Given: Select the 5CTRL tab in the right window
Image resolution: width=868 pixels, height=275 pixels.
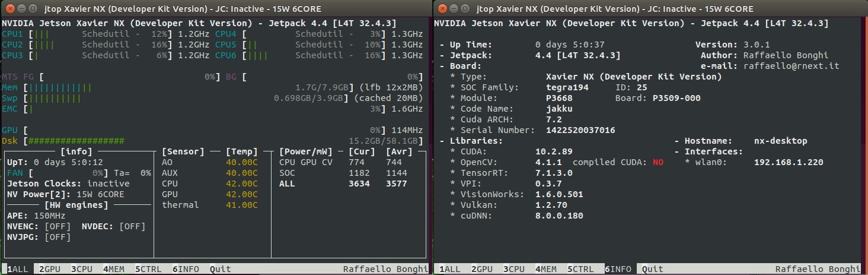Looking at the screenshot, I should pos(580,269).
